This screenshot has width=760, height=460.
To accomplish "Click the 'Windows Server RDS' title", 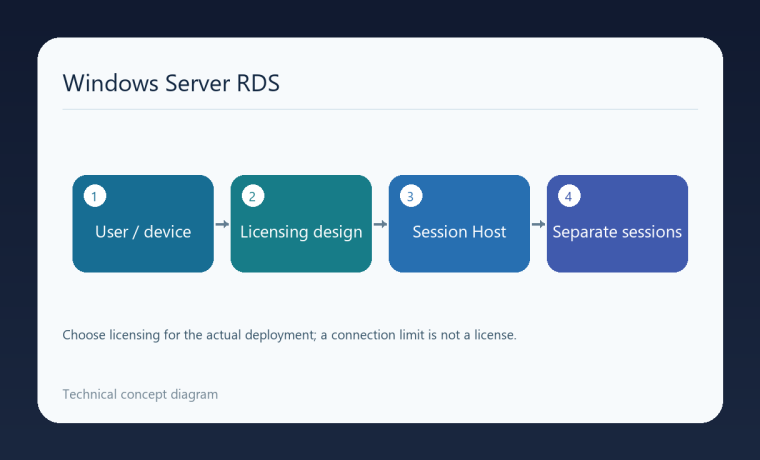I will (x=171, y=83).
